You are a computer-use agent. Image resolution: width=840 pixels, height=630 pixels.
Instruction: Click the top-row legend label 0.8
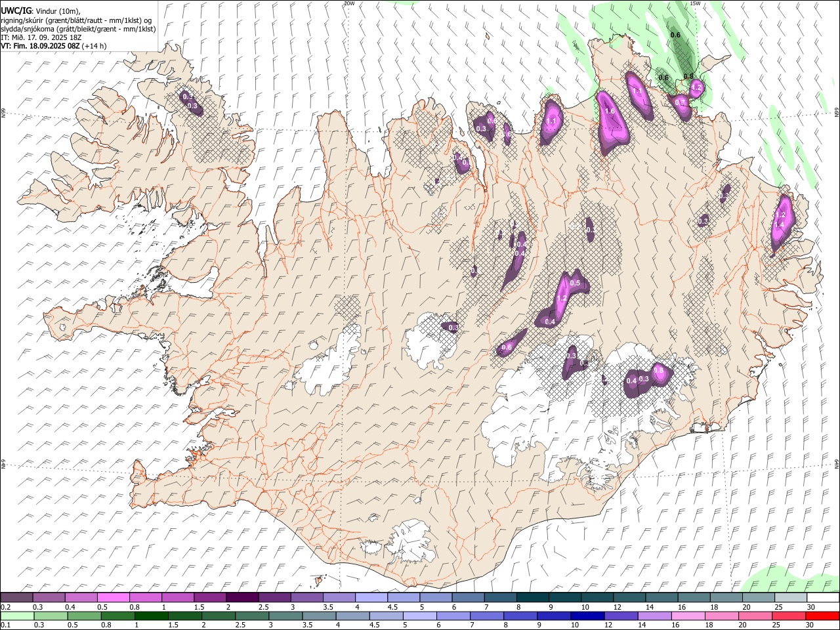(134, 607)
